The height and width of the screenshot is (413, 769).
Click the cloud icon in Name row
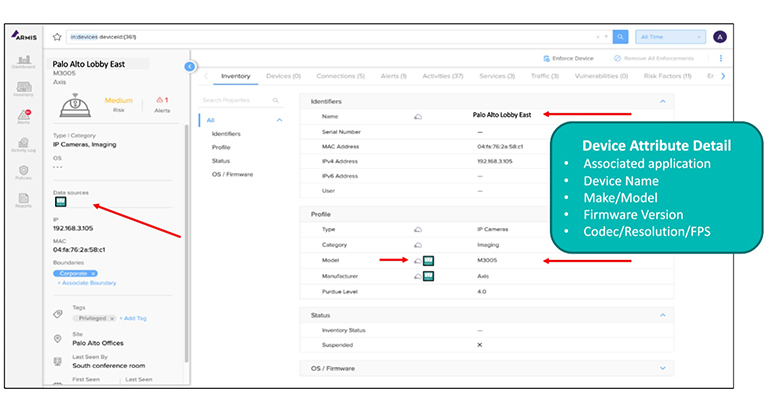click(x=418, y=117)
